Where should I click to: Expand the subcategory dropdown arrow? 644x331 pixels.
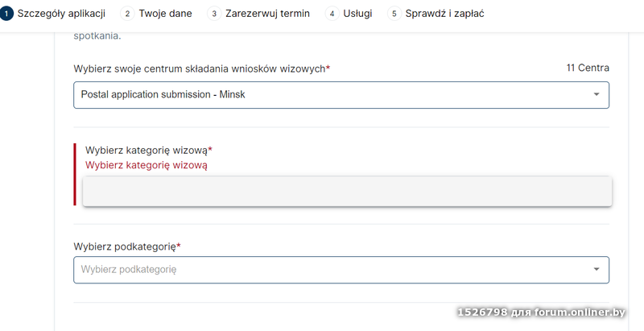coord(597,270)
